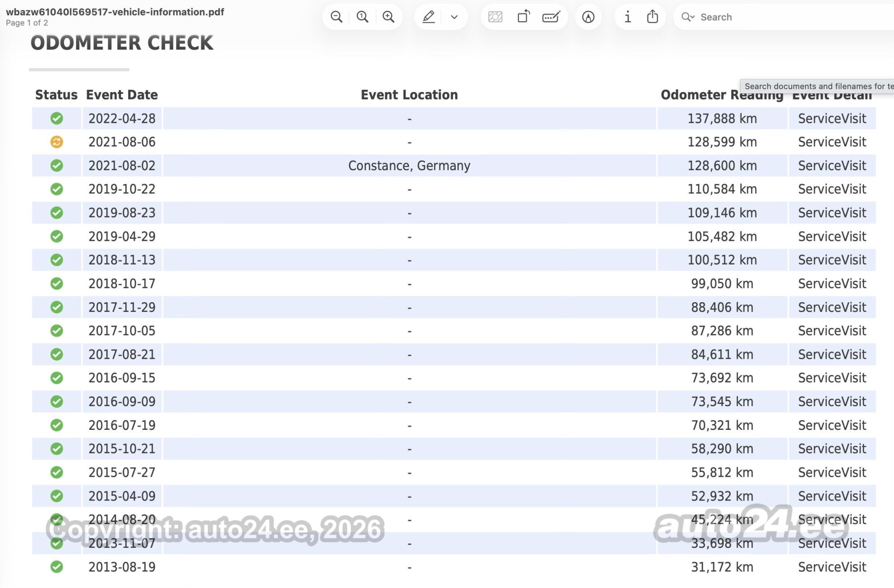Click the 2013-08-19 event date
Image resolution: width=894 pixels, height=588 pixels.
[x=122, y=567]
